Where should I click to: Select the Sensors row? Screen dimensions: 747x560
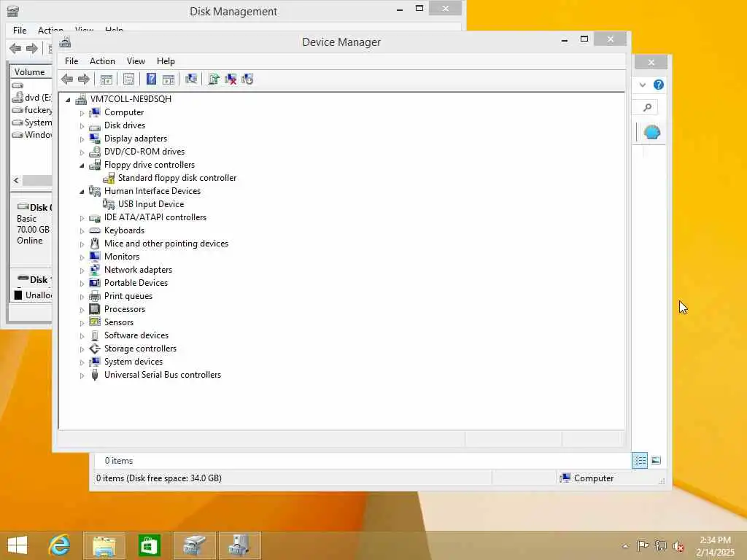pyautogui.click(x=119, y=322)
